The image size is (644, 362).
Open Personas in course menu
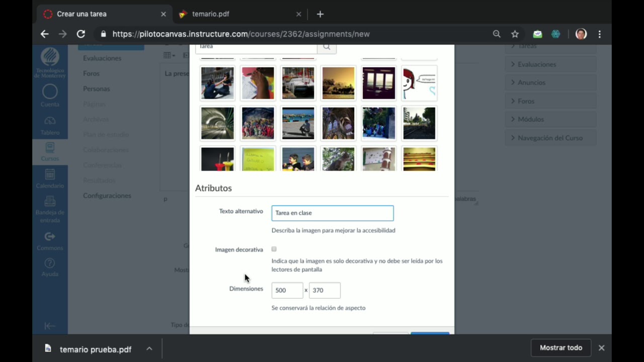pos(96,88)
